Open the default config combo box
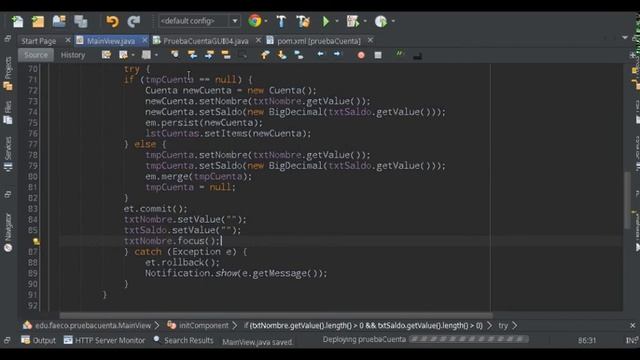Image resolution: width=640 pixels, height=360 pixels. click(x=199, y=21)
